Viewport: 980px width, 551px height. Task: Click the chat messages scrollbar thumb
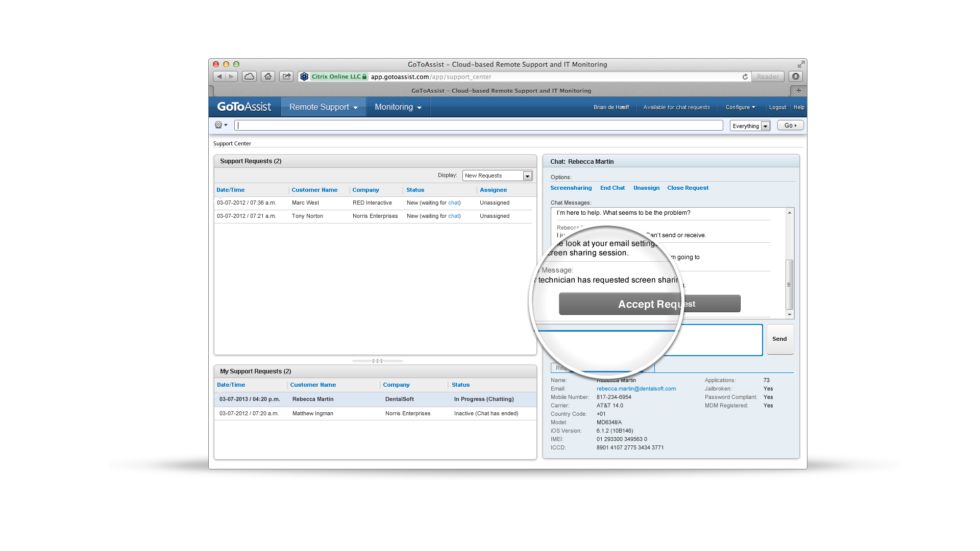(x=789, y=284)
